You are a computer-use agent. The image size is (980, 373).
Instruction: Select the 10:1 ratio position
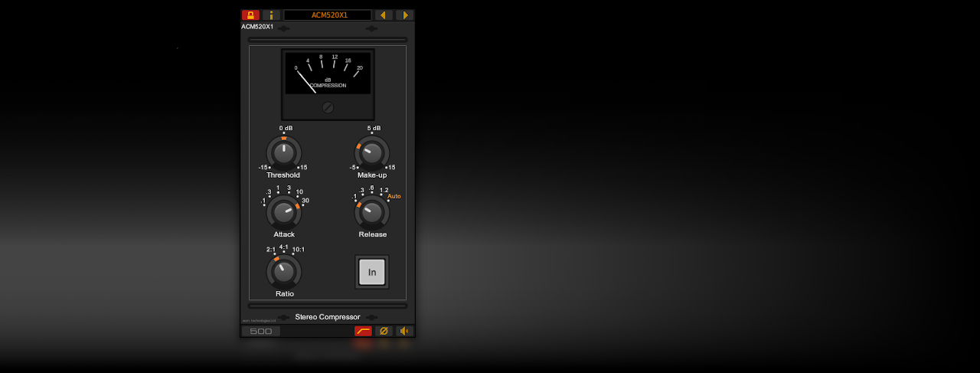click(x=298, y=250)
